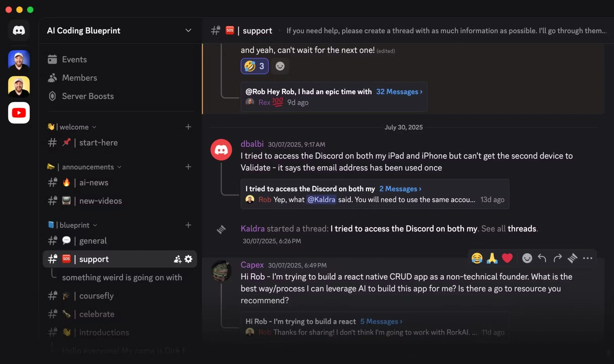The width and height of the screenshot is (614, 364).
Task: Open the Members section
Action: (x=79, y=78)
